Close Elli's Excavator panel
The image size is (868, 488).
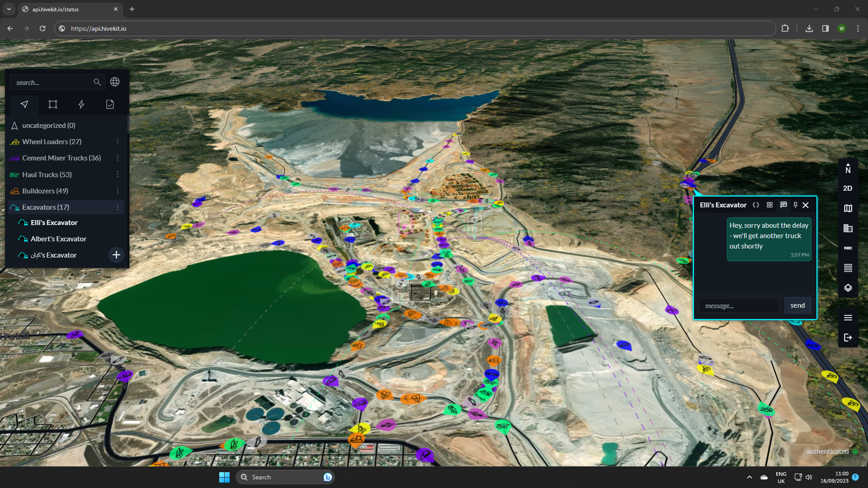(806, 205)
